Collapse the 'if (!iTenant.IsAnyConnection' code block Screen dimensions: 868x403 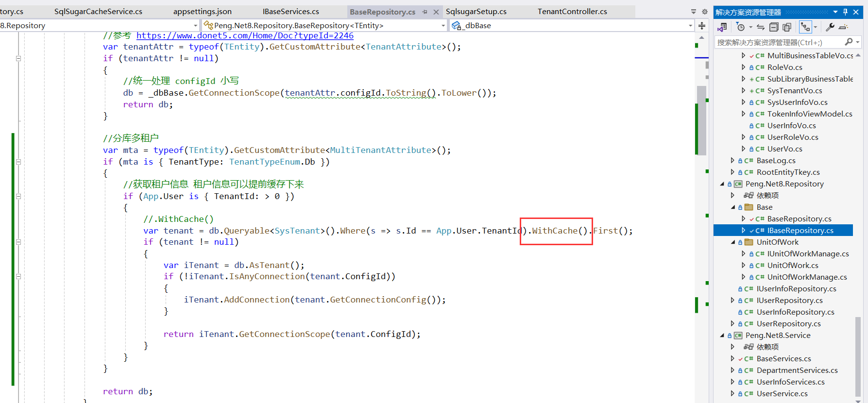click(18, 276)
